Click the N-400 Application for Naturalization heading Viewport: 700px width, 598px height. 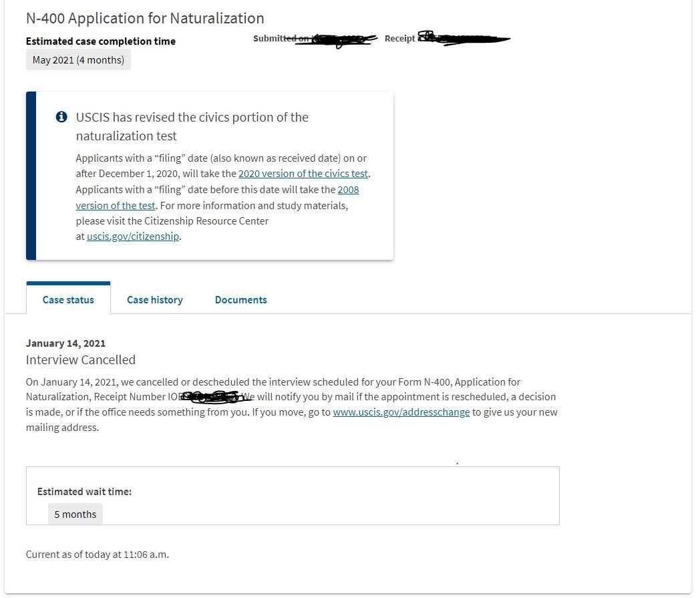pos(145,18)
